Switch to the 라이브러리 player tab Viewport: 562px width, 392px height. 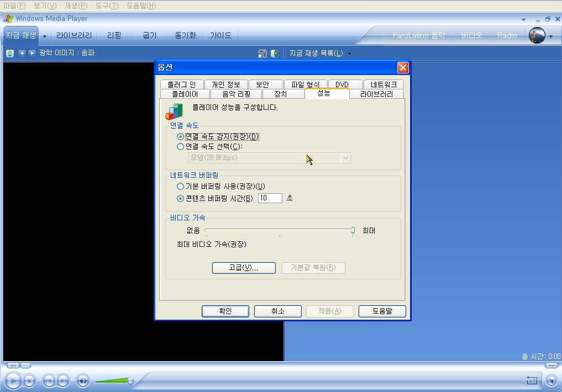74,35
